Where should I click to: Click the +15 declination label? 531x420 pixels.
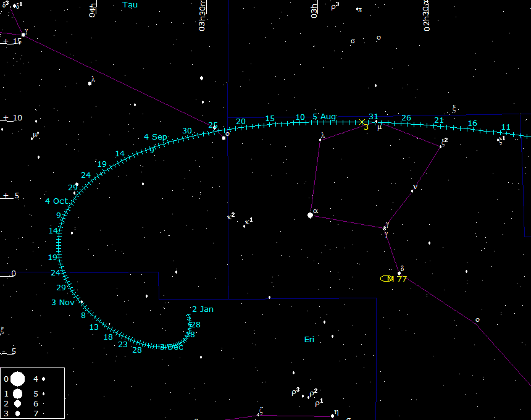[x=12, y=41]
